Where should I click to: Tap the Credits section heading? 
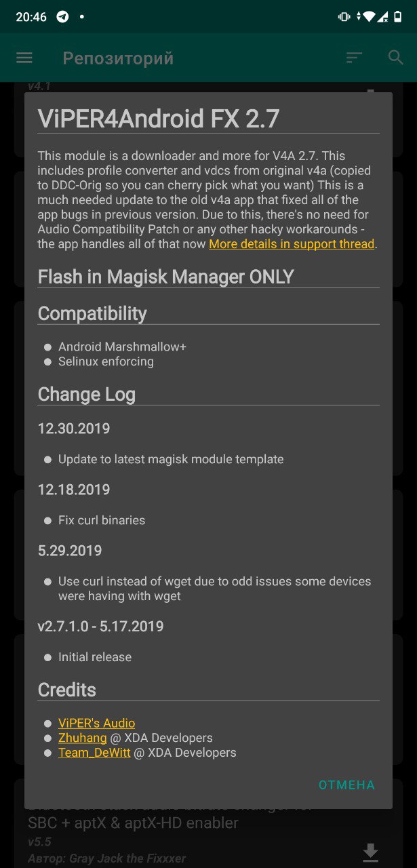coord(67,690)
